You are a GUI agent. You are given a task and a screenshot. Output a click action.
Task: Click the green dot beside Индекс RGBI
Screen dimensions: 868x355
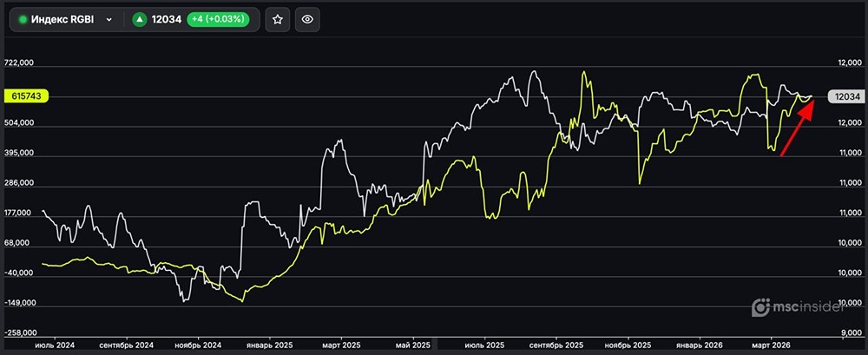coord(23,19)
